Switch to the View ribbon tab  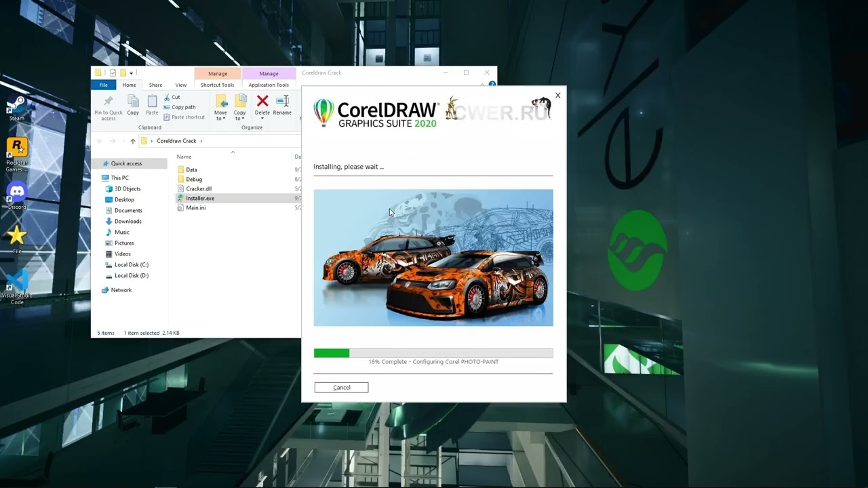point(181,85)
